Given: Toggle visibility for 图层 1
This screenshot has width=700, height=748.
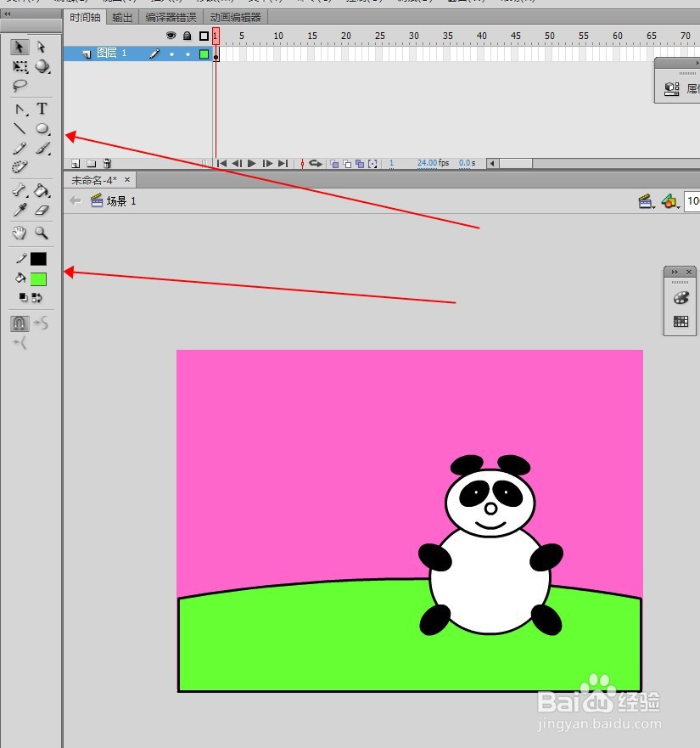Looking at the screenshot, I should (x=171, y=54).
